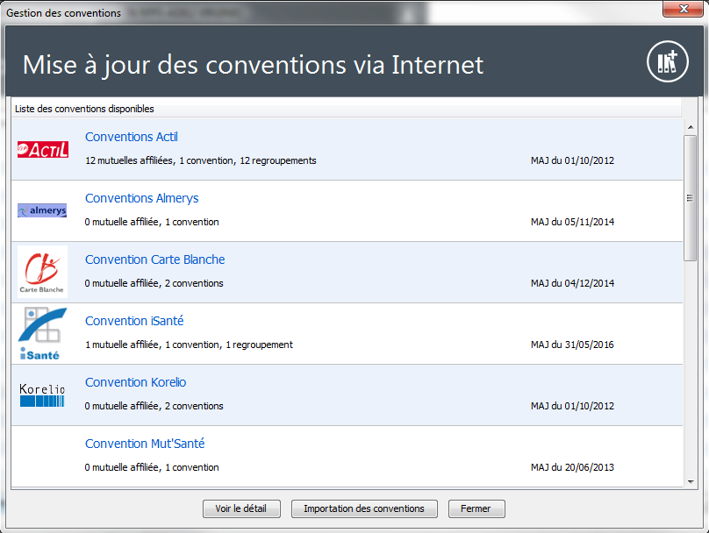This screenshot has width=709, height=533.
Task: Click the Korelio logo icon
Action: coord(42,395)
